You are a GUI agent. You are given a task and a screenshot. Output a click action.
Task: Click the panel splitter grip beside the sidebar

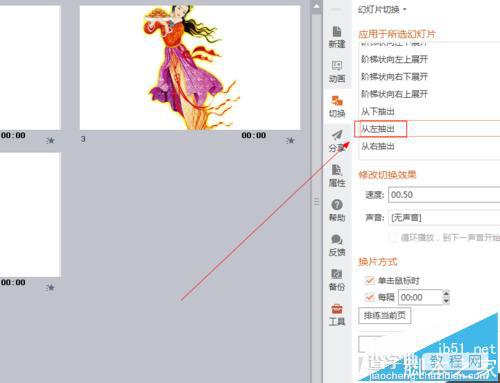[316, 201]
